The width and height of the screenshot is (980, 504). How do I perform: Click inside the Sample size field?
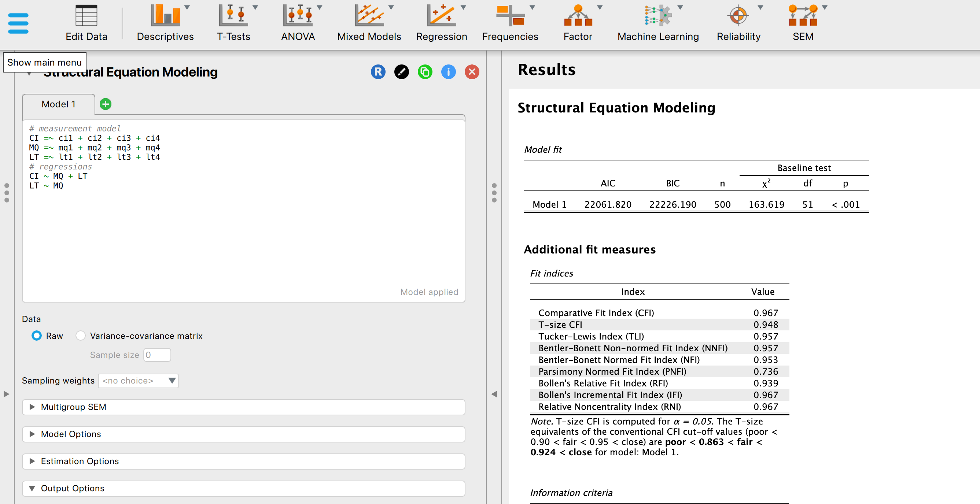(156, 355)
